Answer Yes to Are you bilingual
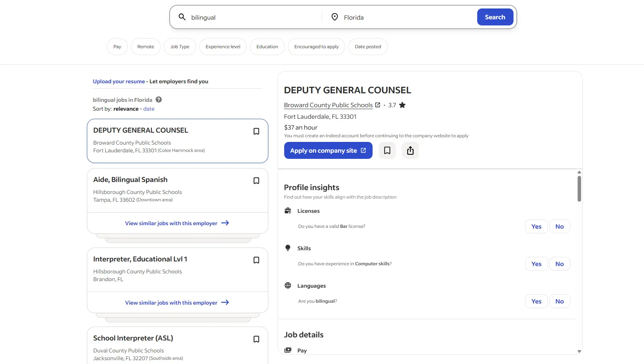644x364 pixels. (x=536, y=301)
